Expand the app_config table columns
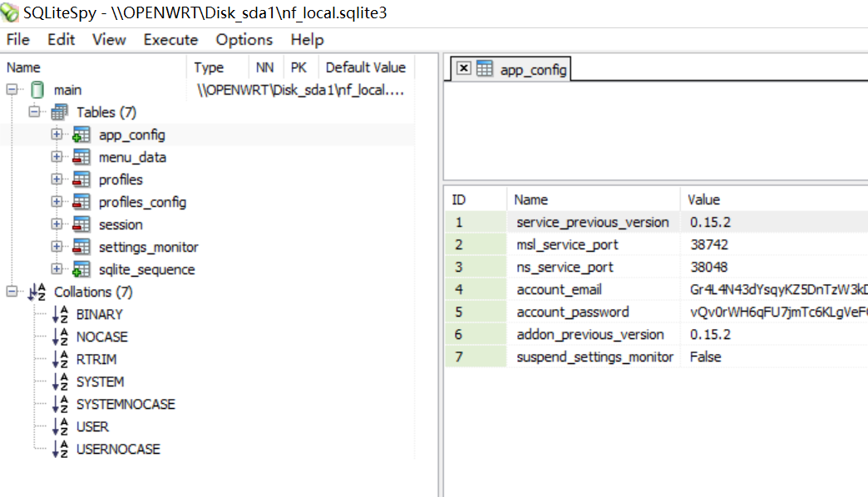This screenshot has height=497, width=868. 57,135
